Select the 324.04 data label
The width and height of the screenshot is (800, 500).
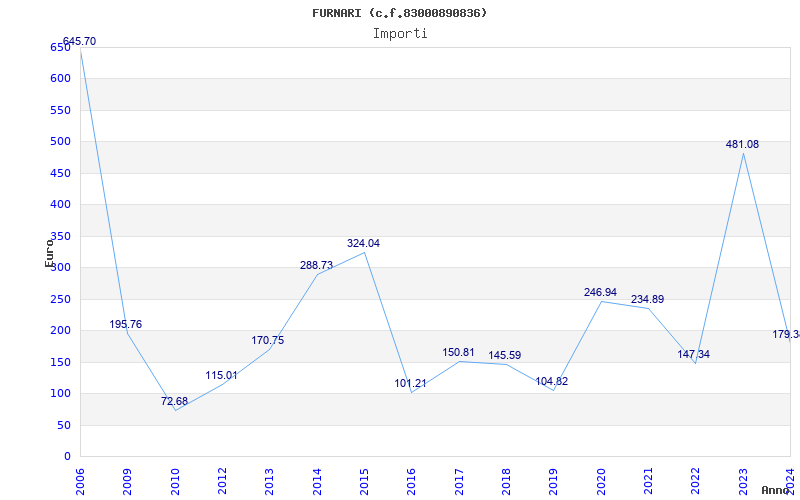[363, 243]
